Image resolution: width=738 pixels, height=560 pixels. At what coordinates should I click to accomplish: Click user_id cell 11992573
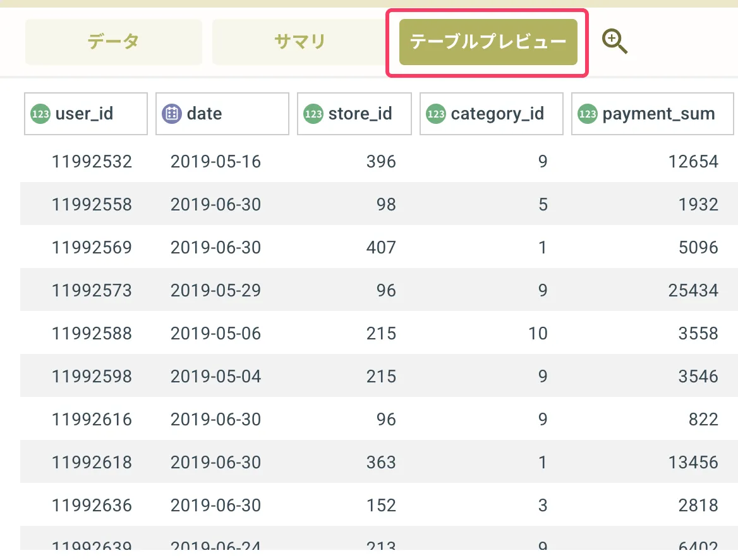pos(92,290)
